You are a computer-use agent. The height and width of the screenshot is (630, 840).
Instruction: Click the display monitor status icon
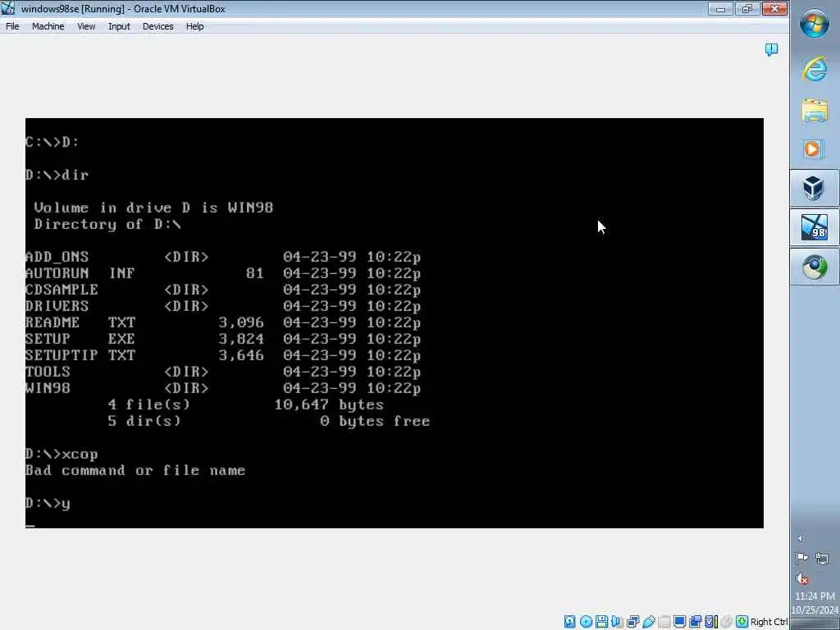click(680, 622)
